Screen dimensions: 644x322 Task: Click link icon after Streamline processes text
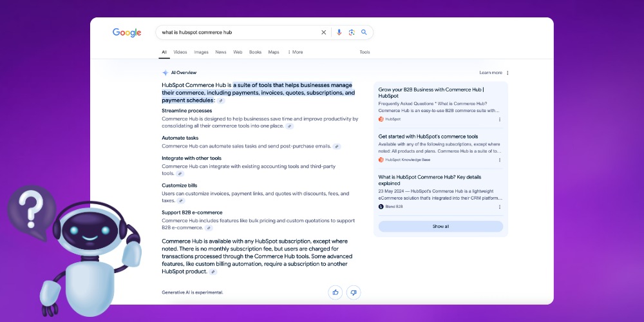pyautogui.click(x=290, y=126)
